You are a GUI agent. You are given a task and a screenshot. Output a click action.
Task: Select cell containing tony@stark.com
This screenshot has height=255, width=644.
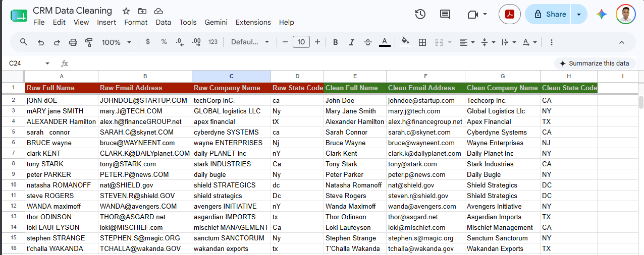[x=425, y=164]
